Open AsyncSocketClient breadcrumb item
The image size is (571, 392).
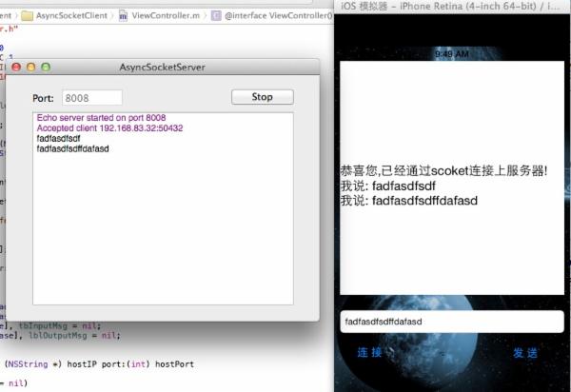point(71,16)
